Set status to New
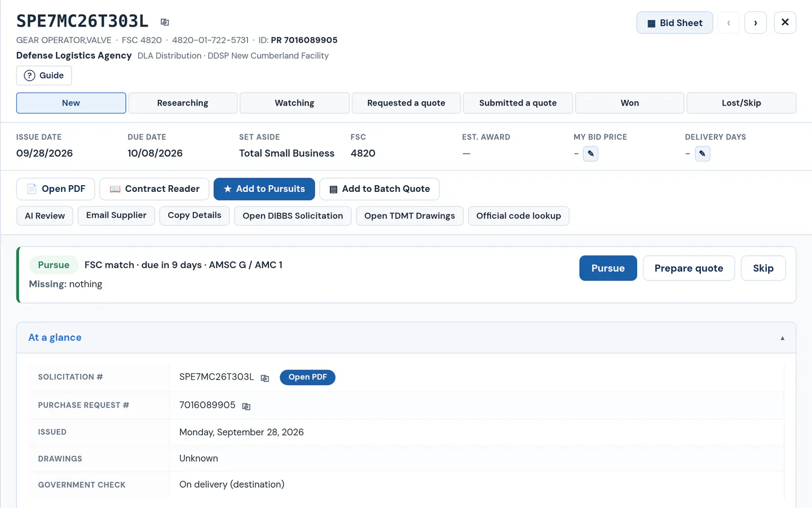 71,103
